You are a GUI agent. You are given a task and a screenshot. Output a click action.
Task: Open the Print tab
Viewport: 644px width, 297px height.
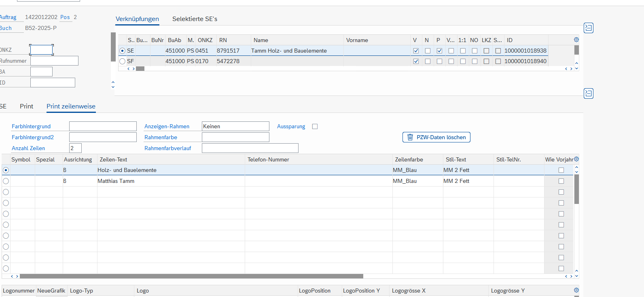tap(26, 106)
